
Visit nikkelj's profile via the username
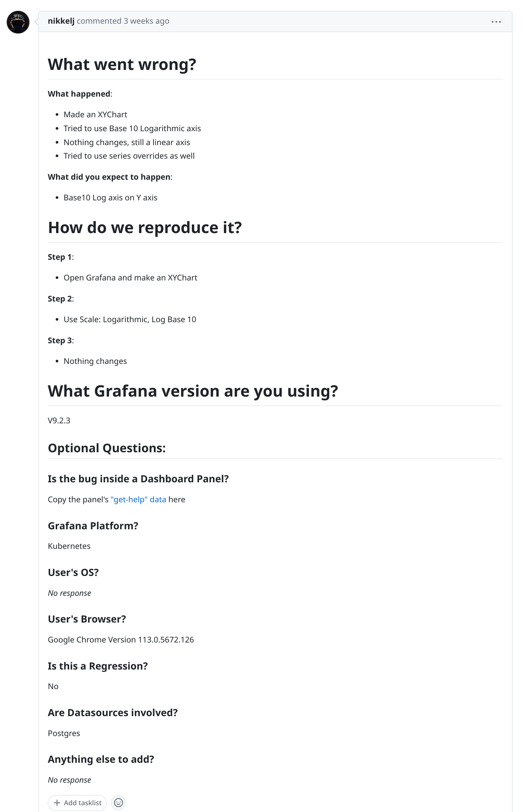tap(61, 21)
